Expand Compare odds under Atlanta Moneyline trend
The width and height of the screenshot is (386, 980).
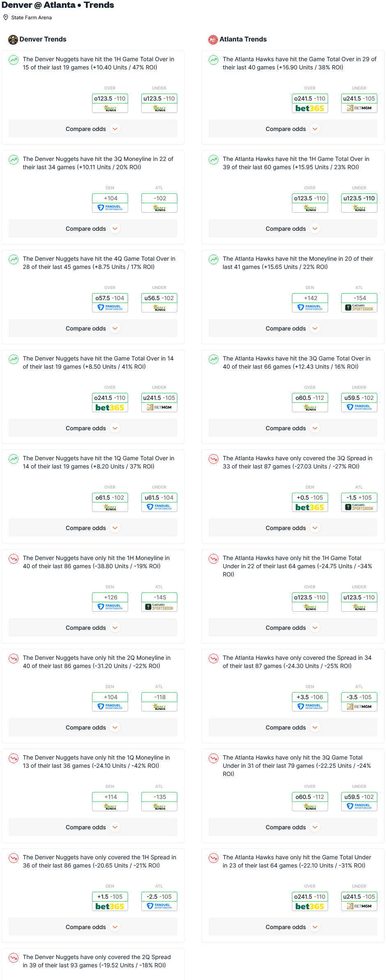pos(293,328)
